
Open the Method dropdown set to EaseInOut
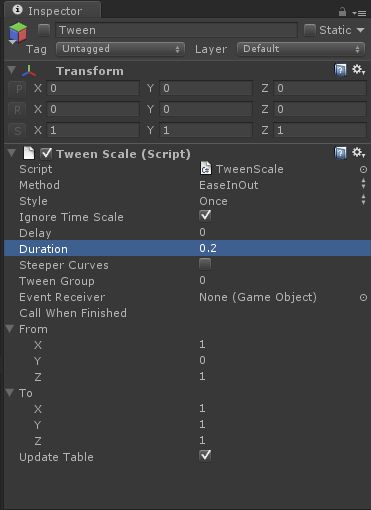coord(283,185)
